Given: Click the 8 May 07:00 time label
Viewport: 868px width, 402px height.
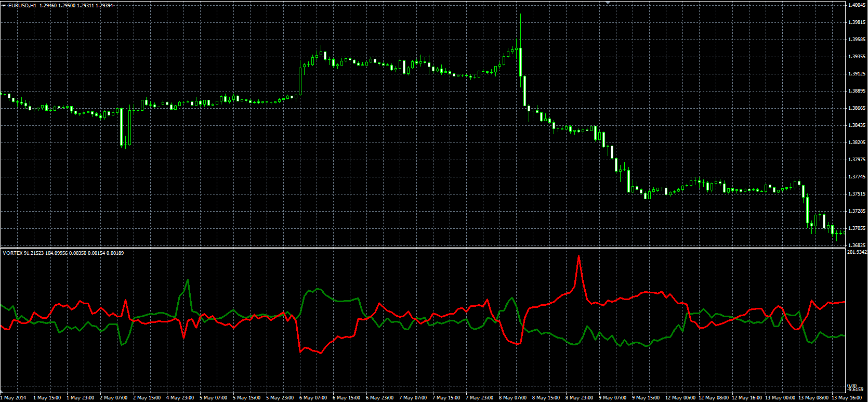Looking at the screenshot, I should (513, 398).
